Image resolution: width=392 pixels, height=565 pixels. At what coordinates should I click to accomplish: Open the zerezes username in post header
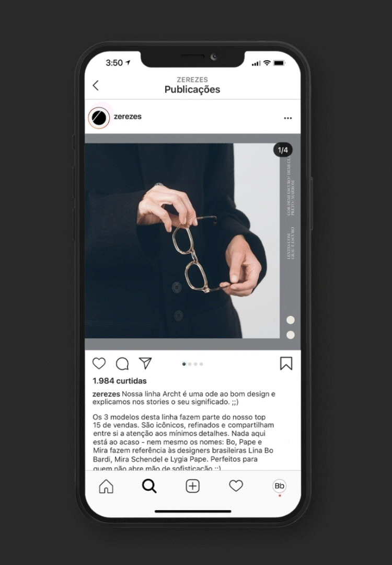click(x=128, y=116)
